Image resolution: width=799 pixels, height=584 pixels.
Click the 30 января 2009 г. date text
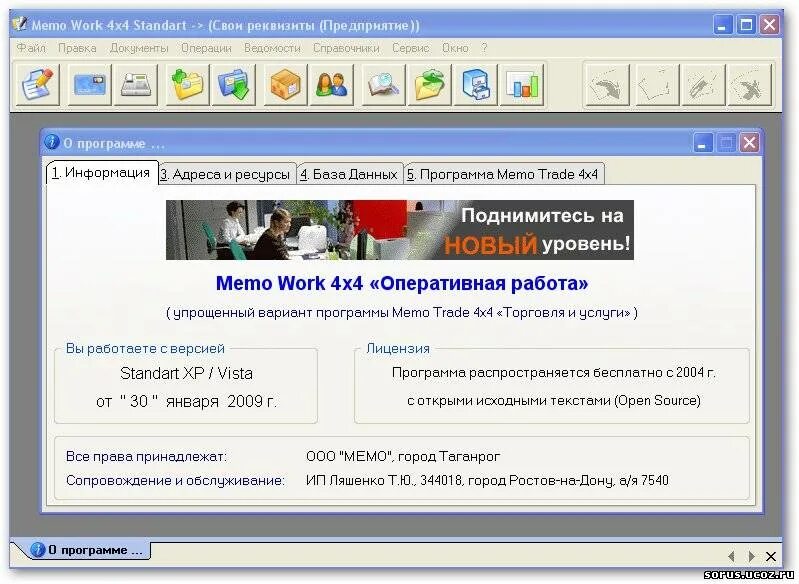[x=187, y=402]
